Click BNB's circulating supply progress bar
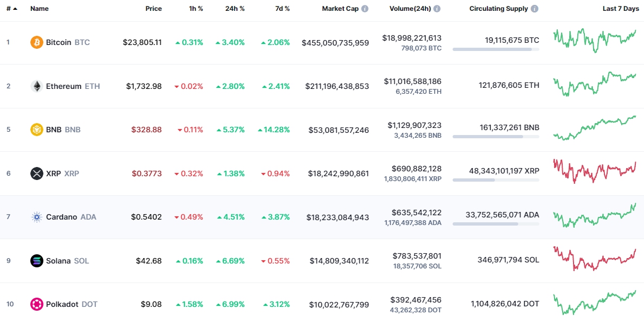The height and width of the screenshot is (321, 644). (496, 137)
